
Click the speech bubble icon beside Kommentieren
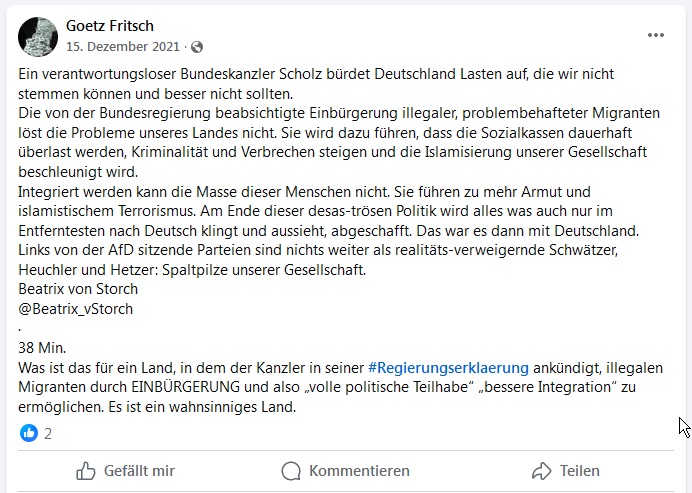[292, 471]
